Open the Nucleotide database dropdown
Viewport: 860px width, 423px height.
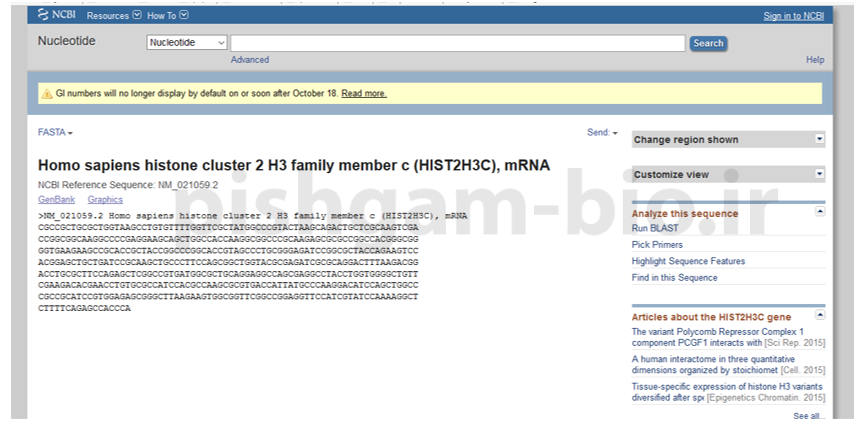tap(187, 43)
